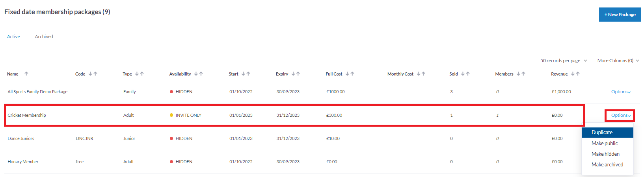Image resolution: width=644 pixels, height=177 pixels.
Task: Click the Dance Juniors package name
Action: tap(21, 138)
